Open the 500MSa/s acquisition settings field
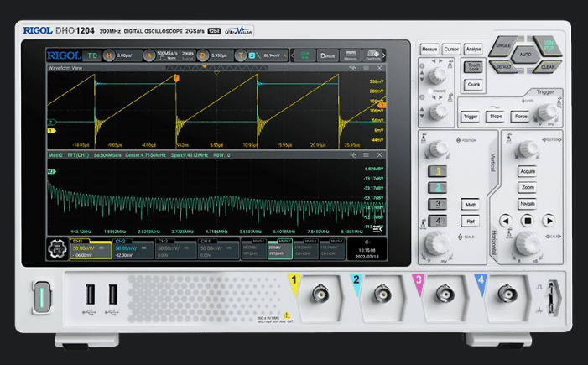This screenshot has width=588, height=365. tap(174, 55)
